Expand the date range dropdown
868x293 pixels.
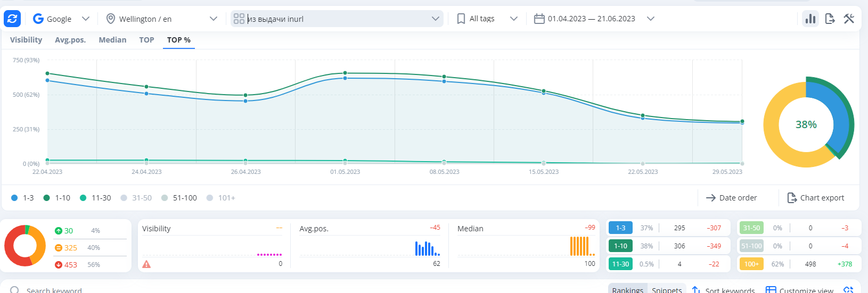coord(650,19)
